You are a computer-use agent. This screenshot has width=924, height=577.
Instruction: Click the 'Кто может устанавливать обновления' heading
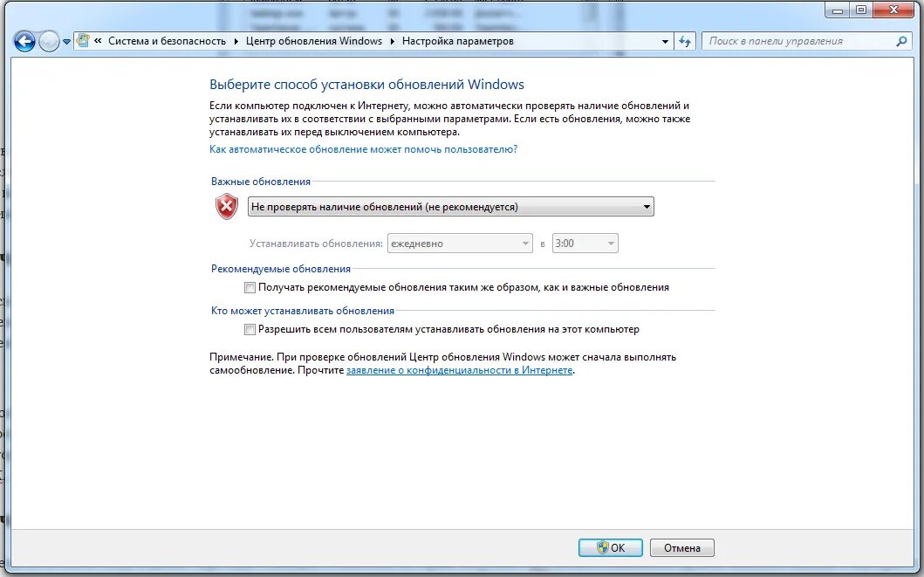[302, 311]
